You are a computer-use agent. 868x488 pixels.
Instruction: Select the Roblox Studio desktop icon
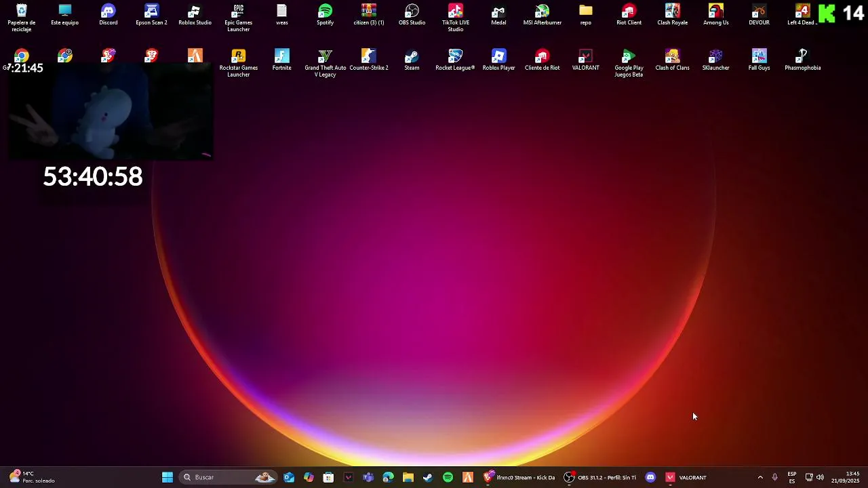tap(195, 15)
